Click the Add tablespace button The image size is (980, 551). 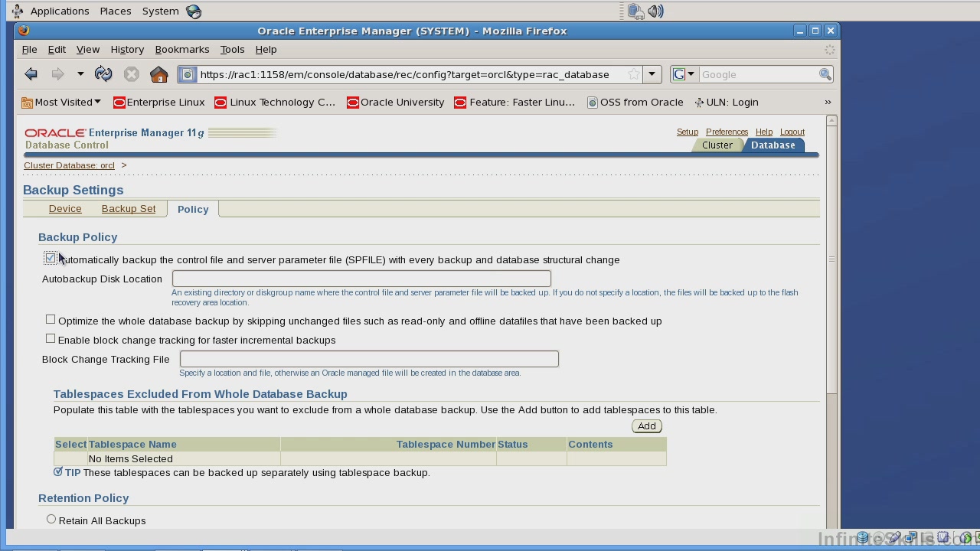point(647,426)
